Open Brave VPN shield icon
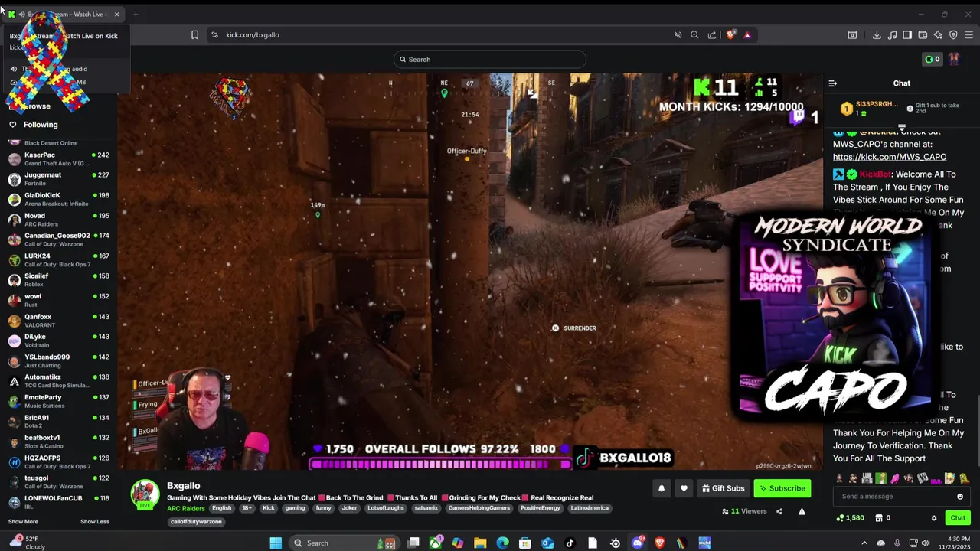Image resolution: width=980 pixels, height=551 pixels. point(953,34)
